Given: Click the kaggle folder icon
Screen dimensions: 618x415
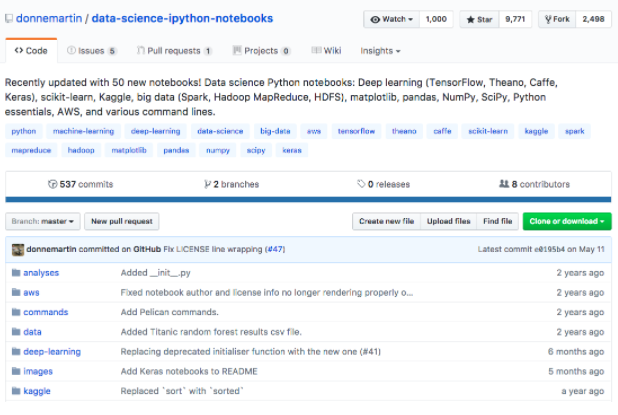Looking at the screenshot, I should (16, 391).
